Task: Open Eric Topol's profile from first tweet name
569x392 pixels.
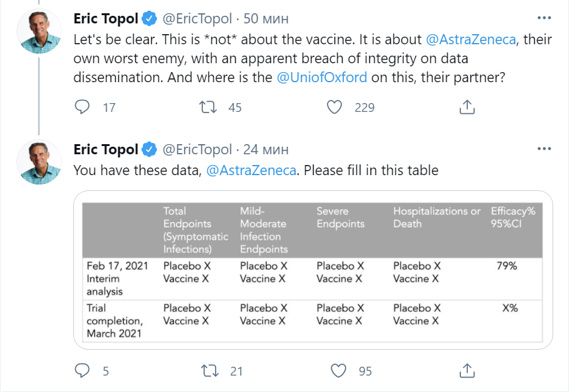Action: (x=106, y=19)
